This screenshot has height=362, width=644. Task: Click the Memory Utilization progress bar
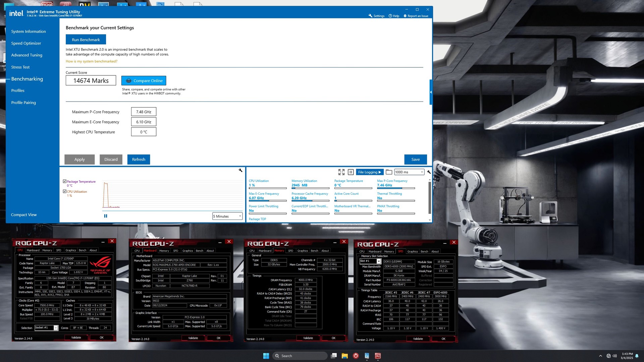310,188
